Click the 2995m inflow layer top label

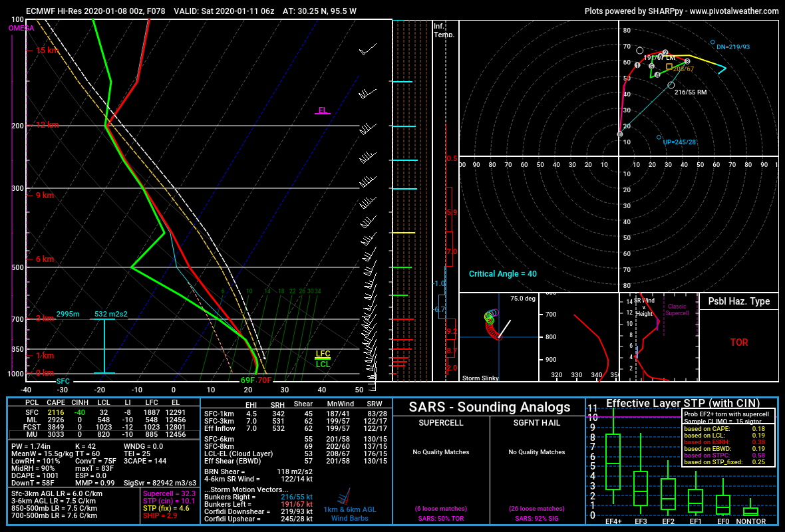[x=68, y=315]
